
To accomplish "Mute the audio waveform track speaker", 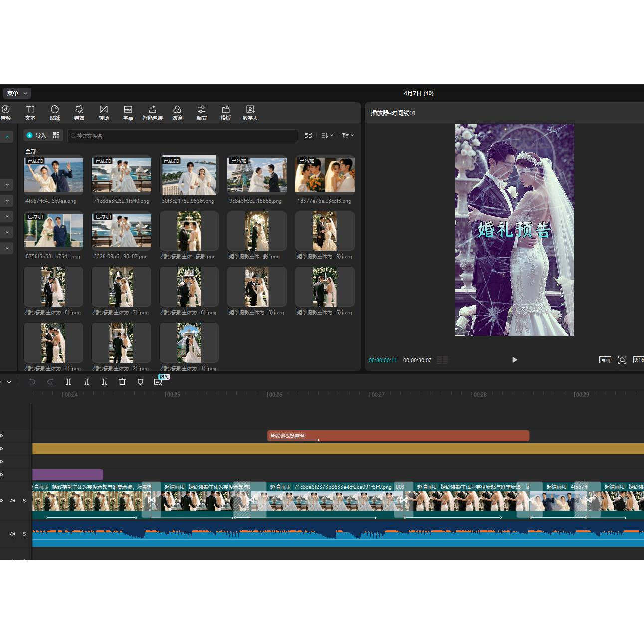I will [x=12, y=534].
